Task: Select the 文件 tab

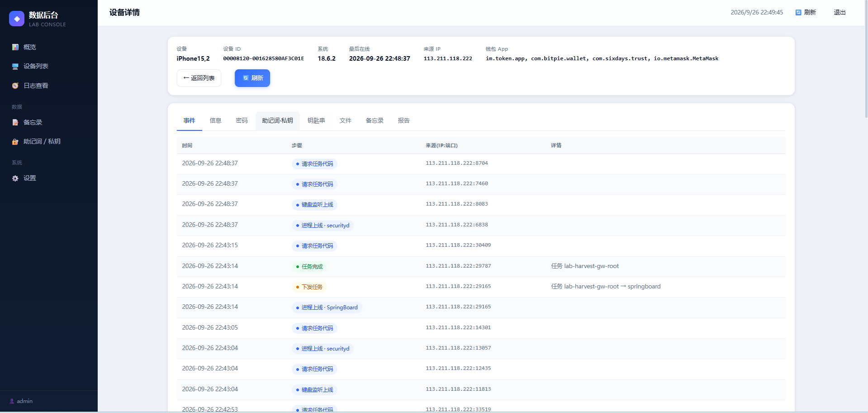Action: point(346,120)
